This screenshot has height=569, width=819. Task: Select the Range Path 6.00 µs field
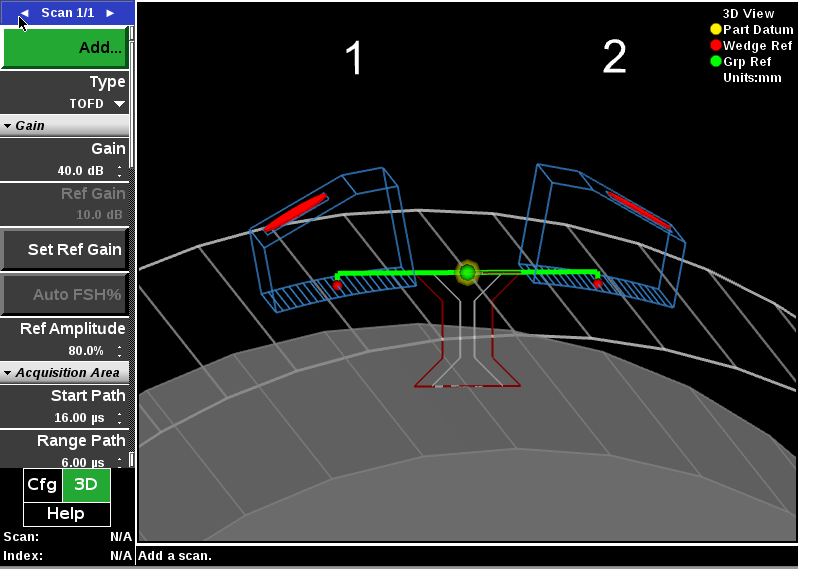click(x=65, y=449)
